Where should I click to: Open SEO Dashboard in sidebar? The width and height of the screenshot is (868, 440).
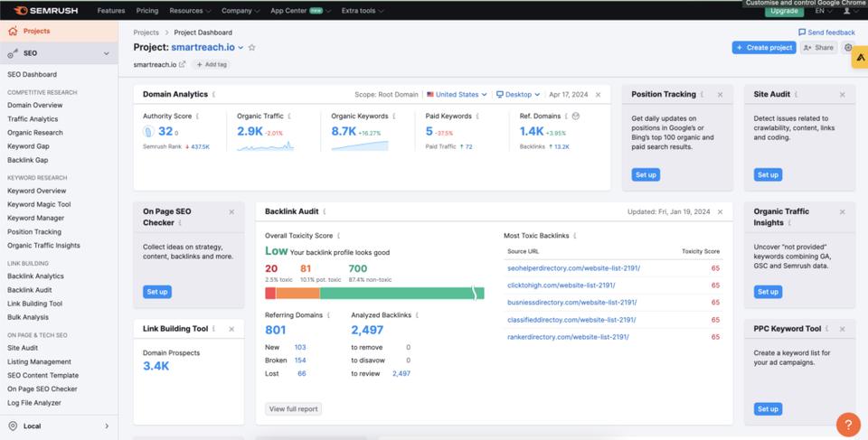33,74
